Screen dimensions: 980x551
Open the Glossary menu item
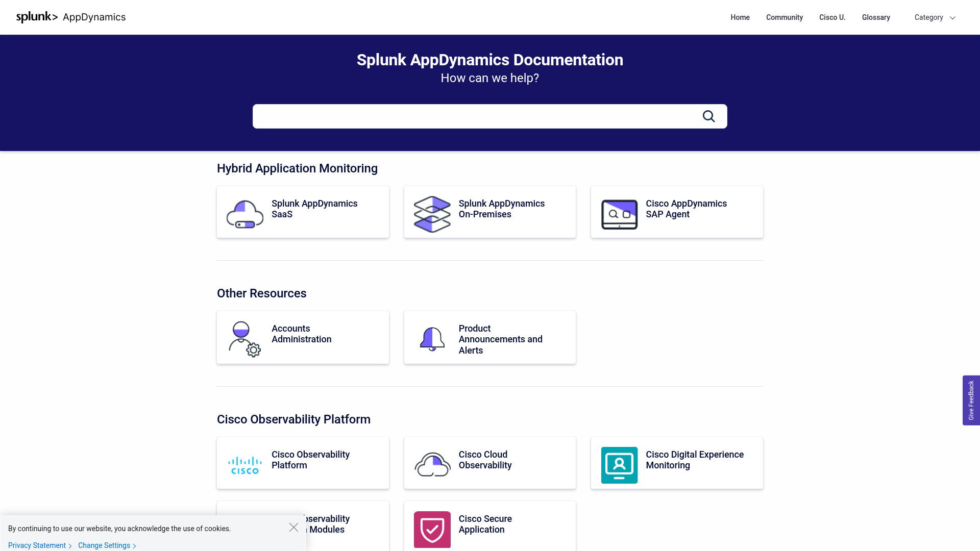876,17
